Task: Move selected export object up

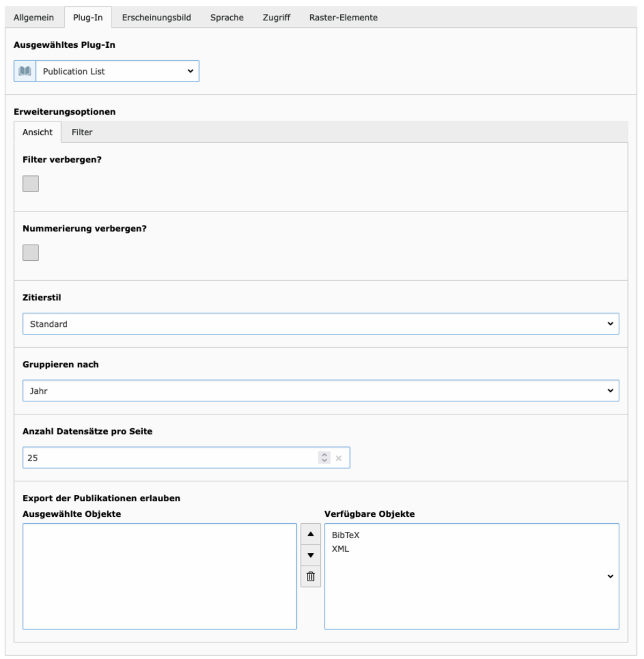Action: coord(311,534)
